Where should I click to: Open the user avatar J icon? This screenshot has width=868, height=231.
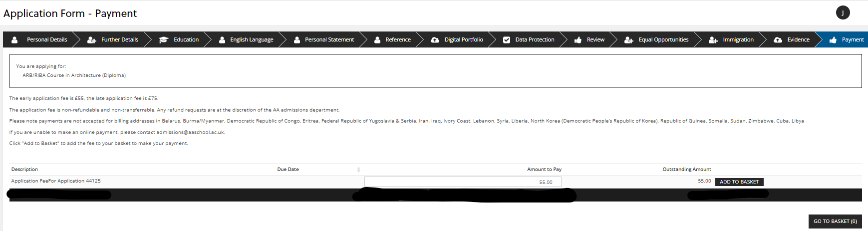click(843, 13)
